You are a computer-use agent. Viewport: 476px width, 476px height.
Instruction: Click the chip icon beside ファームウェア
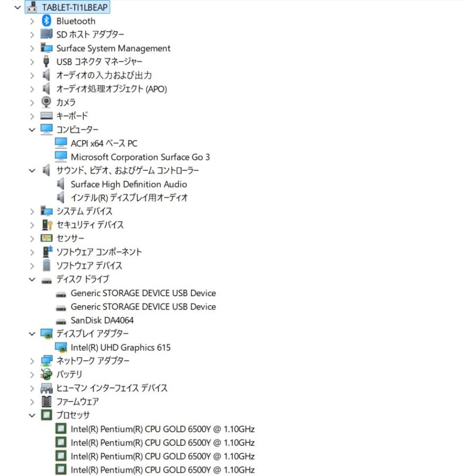pos(47,401)
